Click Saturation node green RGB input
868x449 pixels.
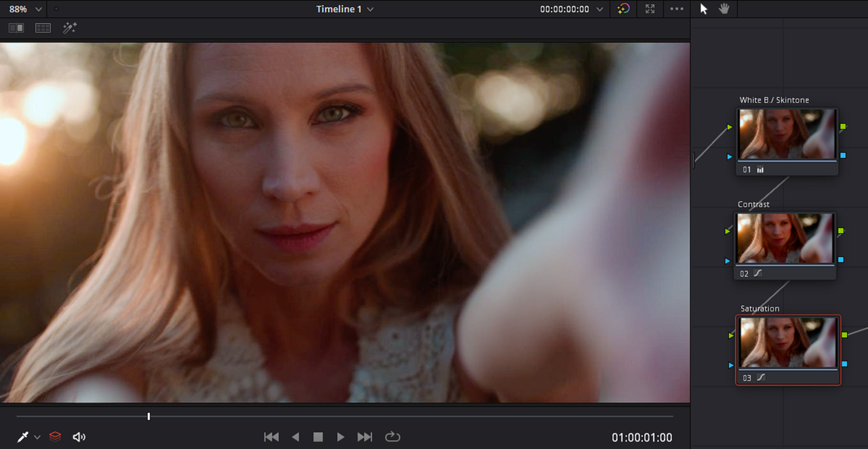730,336
